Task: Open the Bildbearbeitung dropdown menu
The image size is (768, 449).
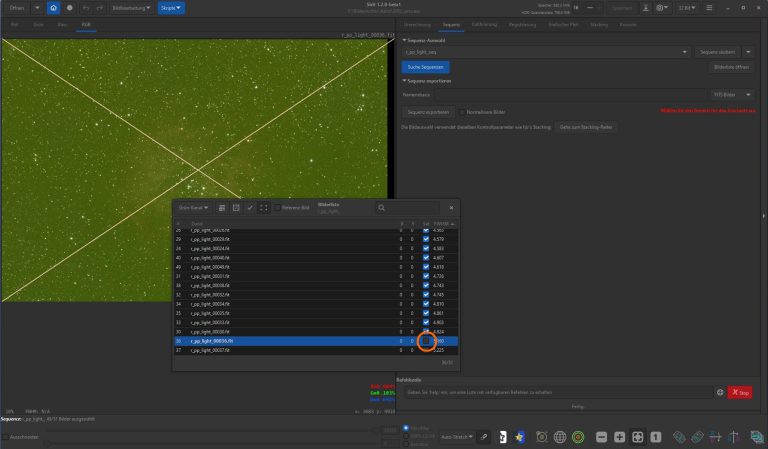Action: point(130,7)
